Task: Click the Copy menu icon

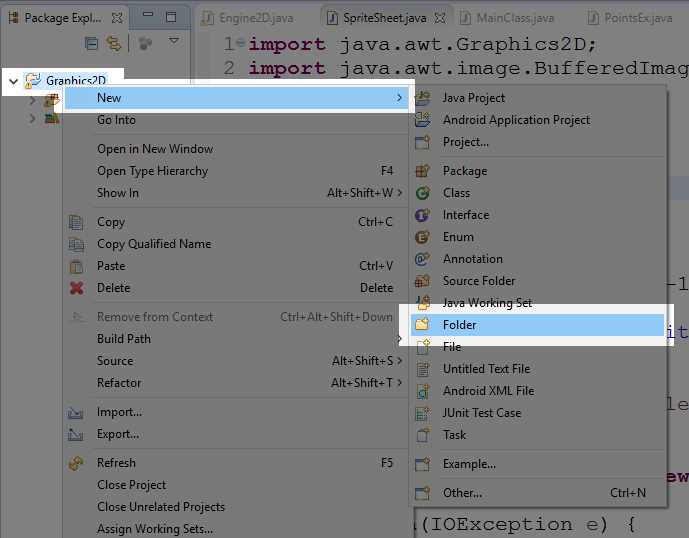Action: pos(76,222)
